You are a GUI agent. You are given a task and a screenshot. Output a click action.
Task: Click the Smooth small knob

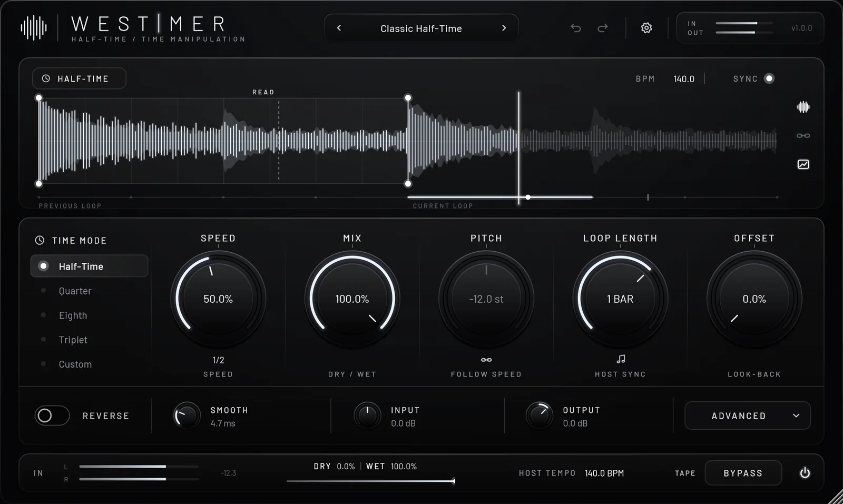(188, 416)
